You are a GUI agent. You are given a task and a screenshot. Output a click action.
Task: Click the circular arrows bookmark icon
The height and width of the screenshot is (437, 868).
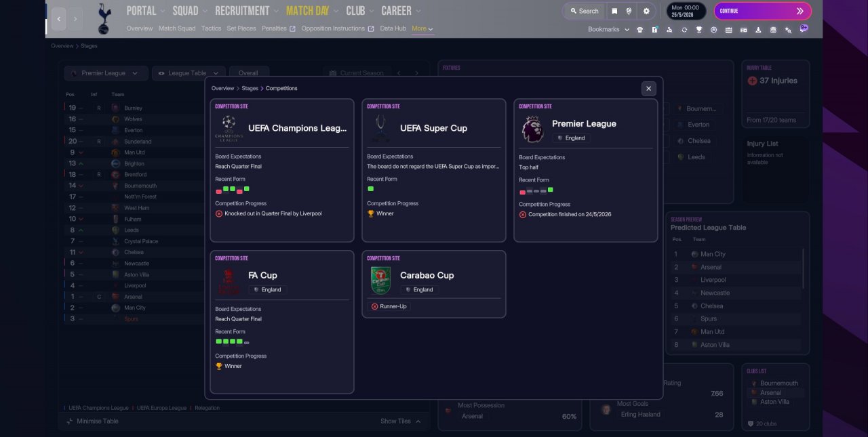(x=684, y=30)
